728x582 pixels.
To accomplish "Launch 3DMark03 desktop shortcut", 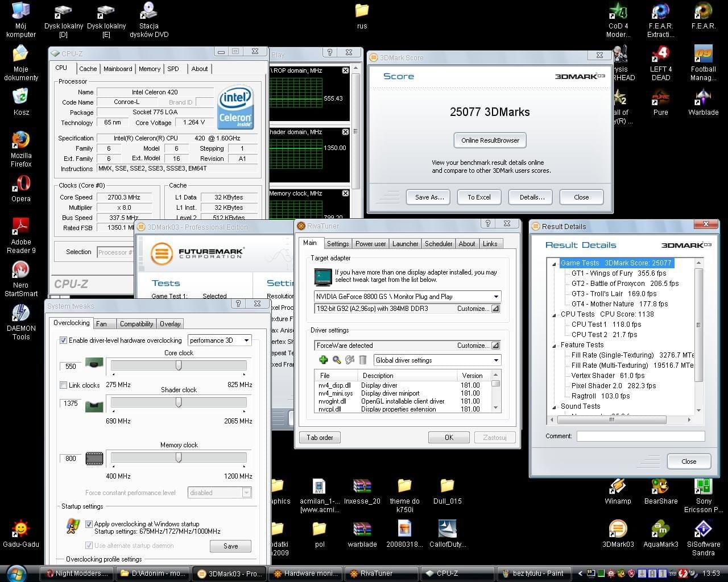I will tap(618, 534).
